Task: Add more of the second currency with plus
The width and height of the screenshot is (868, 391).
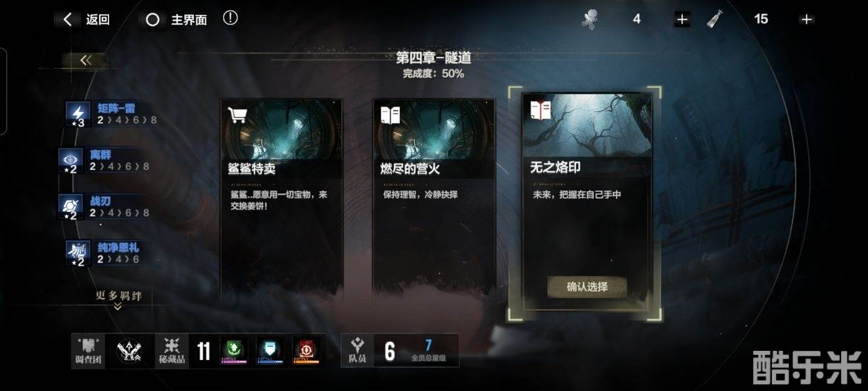Action: (x=806, y=20)
